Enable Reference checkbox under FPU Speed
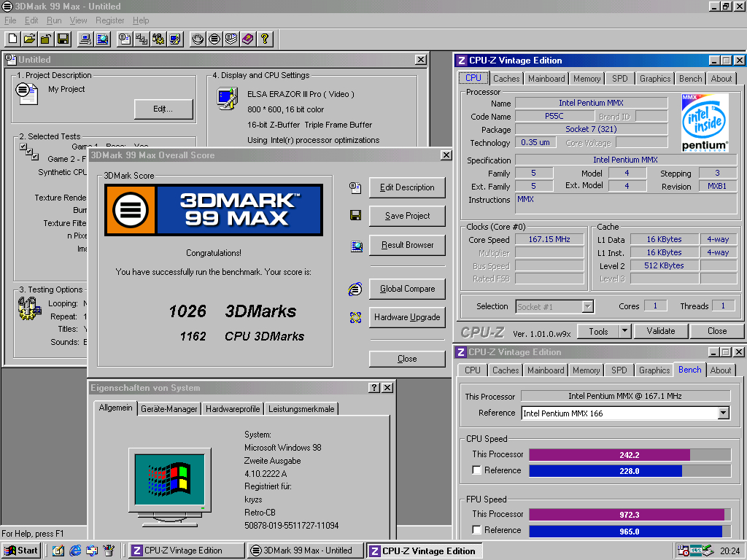The image size is (747, 560). tap(476, 529)
